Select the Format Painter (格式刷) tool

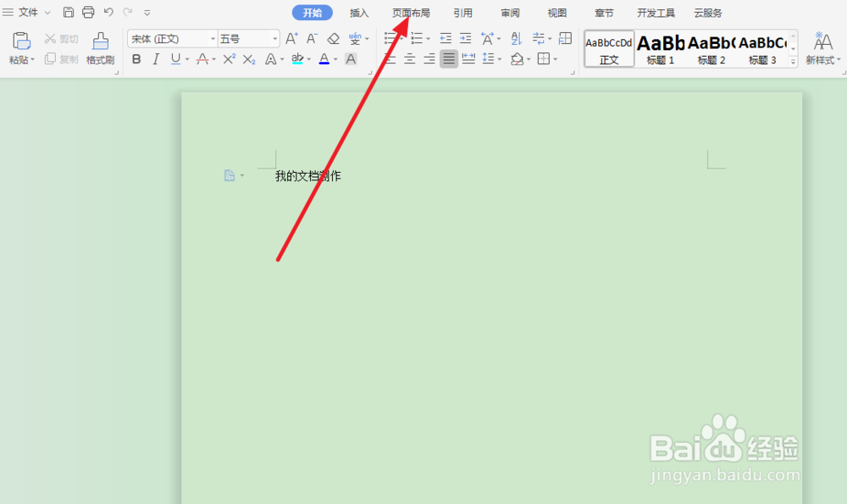coord(101,48)
